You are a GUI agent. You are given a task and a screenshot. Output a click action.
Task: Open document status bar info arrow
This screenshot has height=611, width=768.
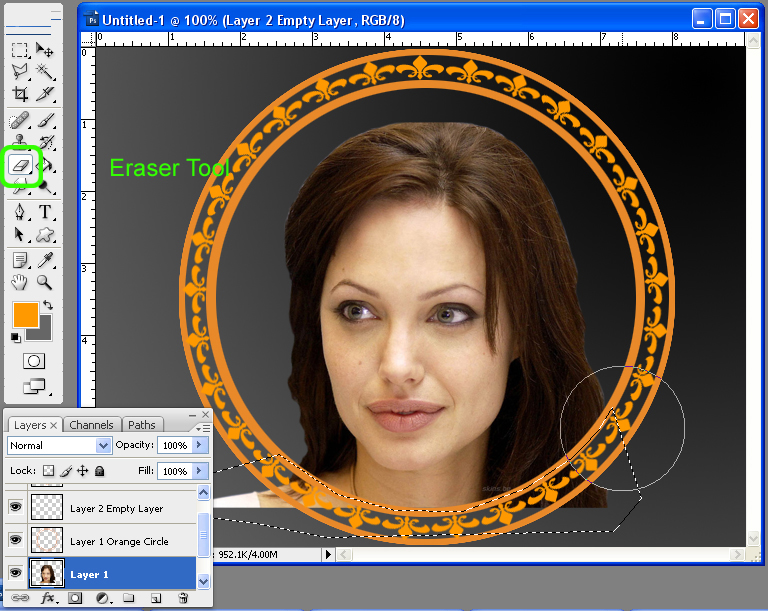tap(328, 554)
